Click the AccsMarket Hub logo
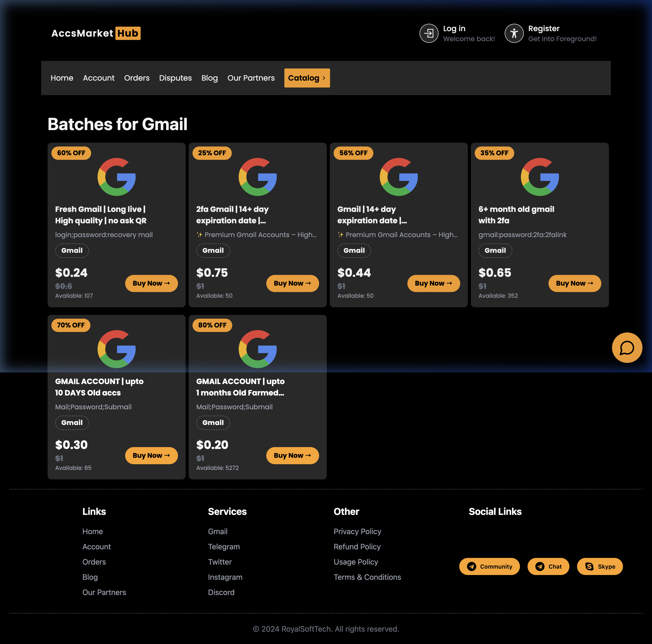 click(x=95, y=33)
